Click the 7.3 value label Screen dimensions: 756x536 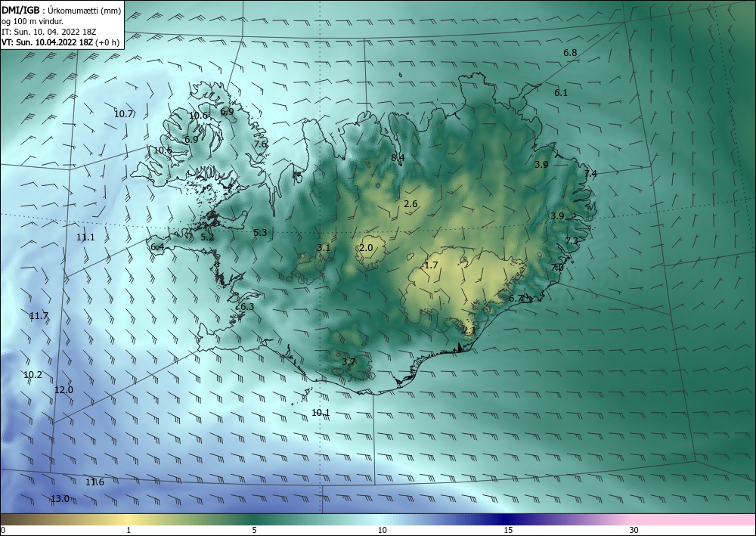(x=572, y=241)
